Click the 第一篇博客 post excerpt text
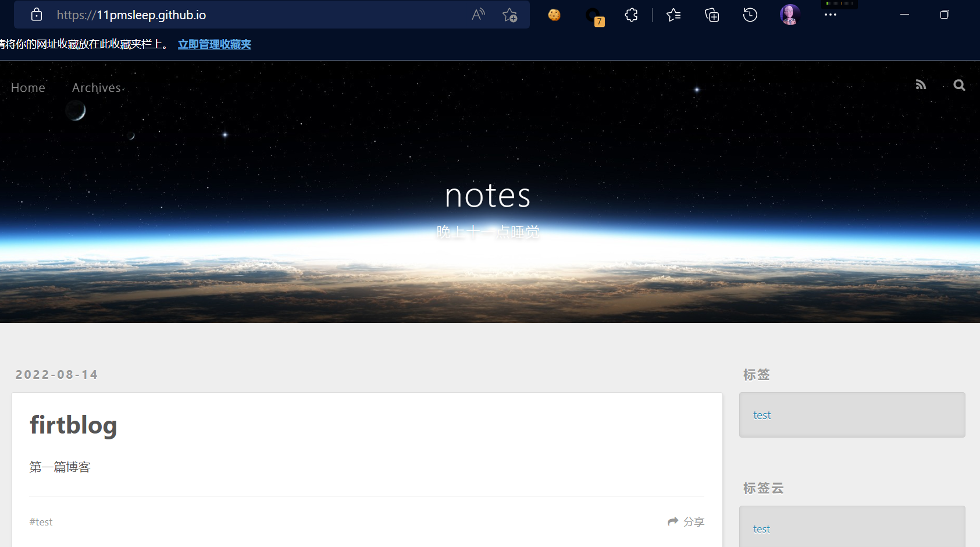The height and width of the screenshot is (547, 980). point(60,467)
